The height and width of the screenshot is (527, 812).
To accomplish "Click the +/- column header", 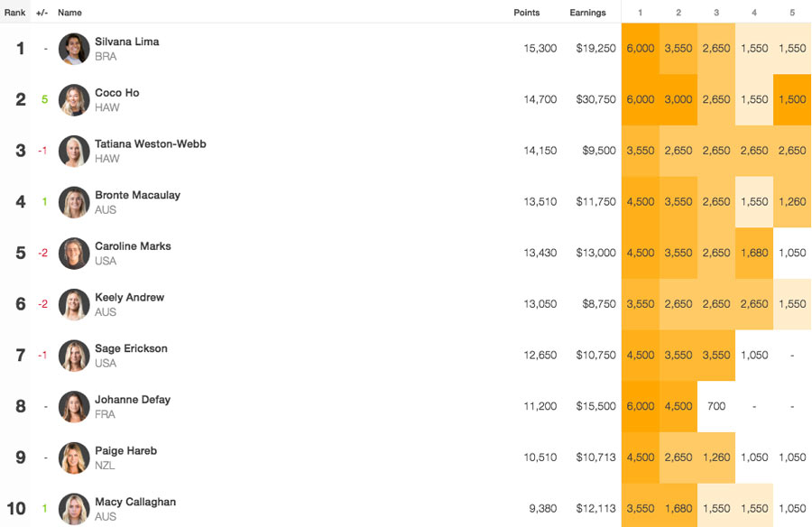I will [x=42, y=13].
